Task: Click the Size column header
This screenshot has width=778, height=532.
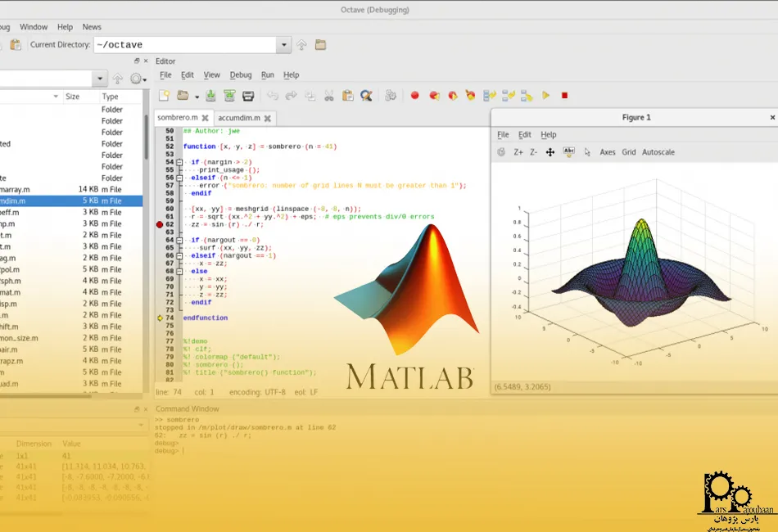Action: [x=73, y=97]
